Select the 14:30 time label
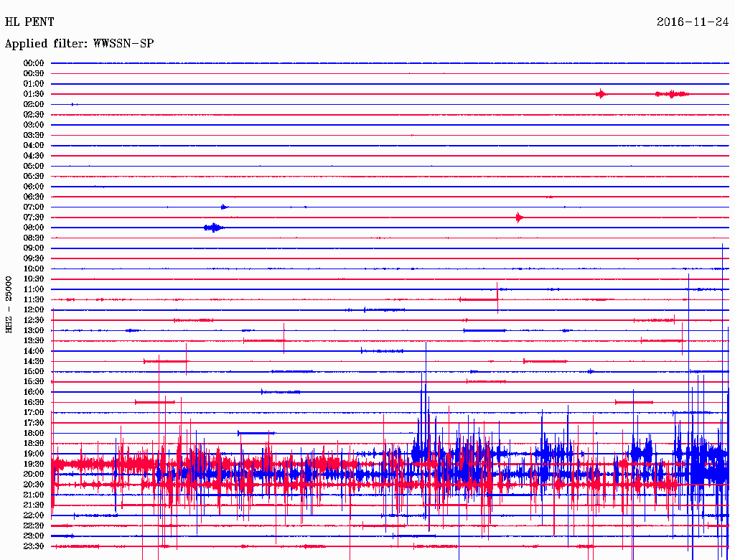 click(x=34, y=361)
